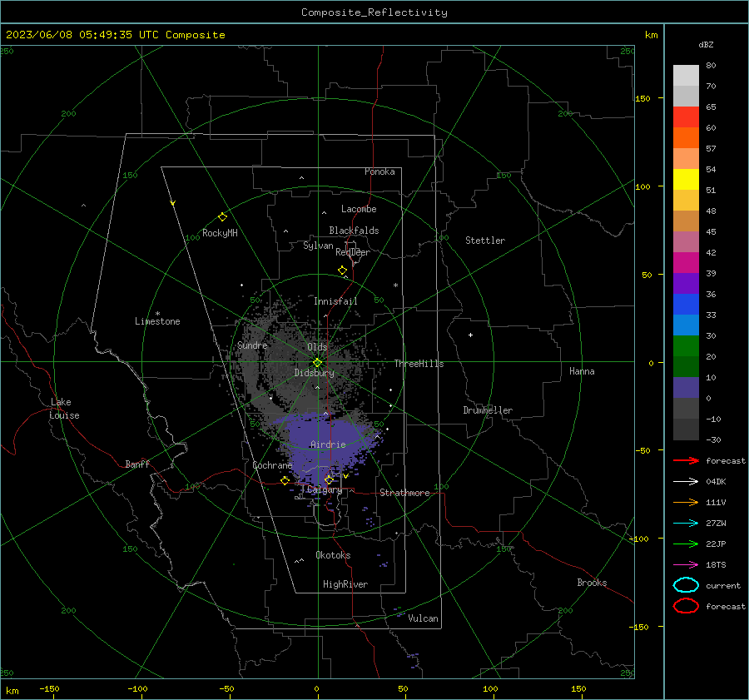Viewport: 749px width, 700px height.
Task: Click the yellow diamond marker south of Cochrane
Action: [x=285, y=480]
